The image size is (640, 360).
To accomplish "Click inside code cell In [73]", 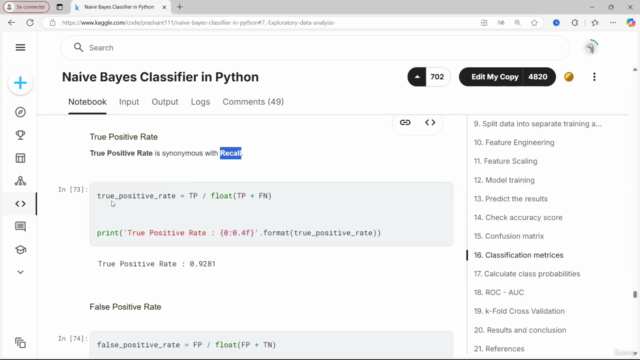I will (271, 214).
